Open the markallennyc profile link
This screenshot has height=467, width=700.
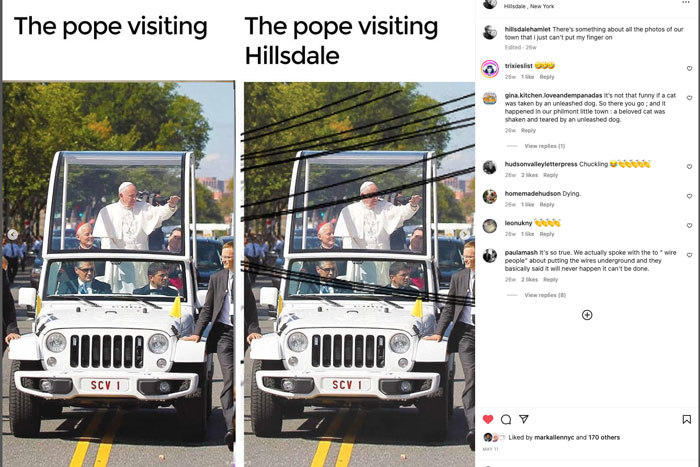coord(554,437)
